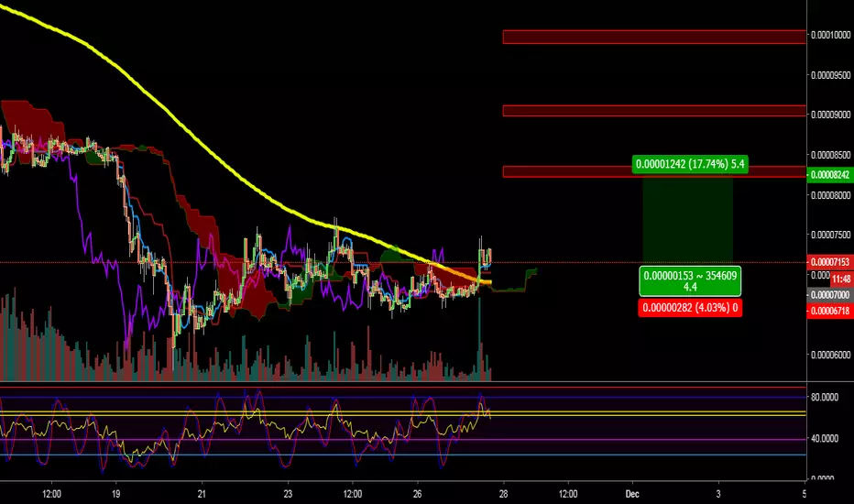This screenshot has height=504, width=854.
Task: Click the date label 23 on time axis
Action: pyautogui.click(x=288, y=494)
